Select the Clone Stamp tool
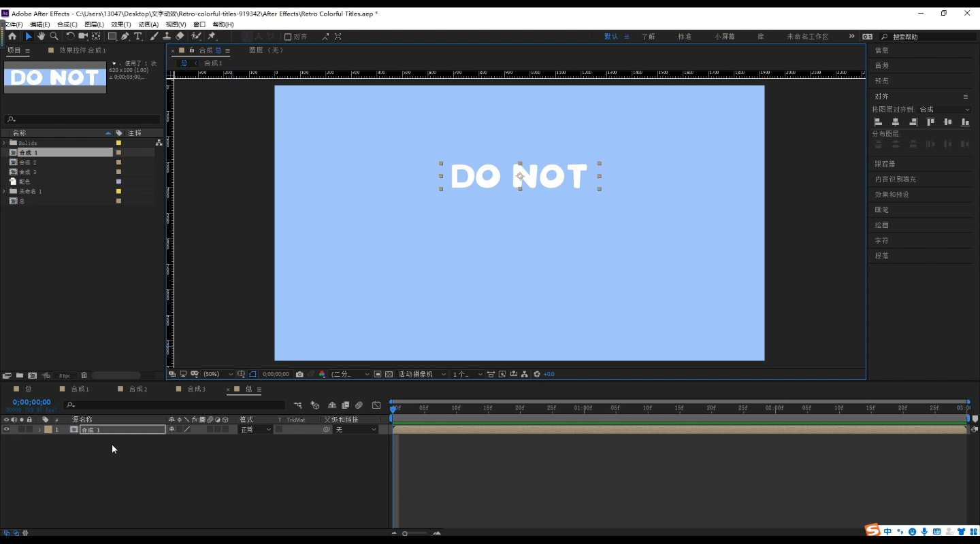 point(167,37)
